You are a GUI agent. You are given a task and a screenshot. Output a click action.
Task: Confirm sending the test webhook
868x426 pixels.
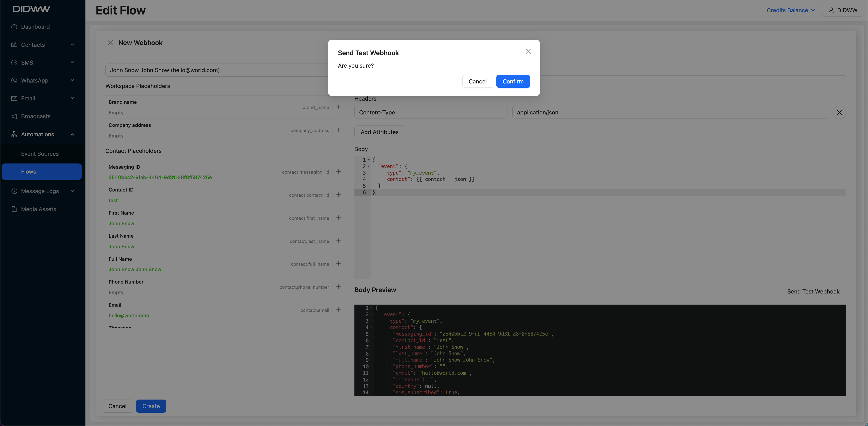[512, 81]
